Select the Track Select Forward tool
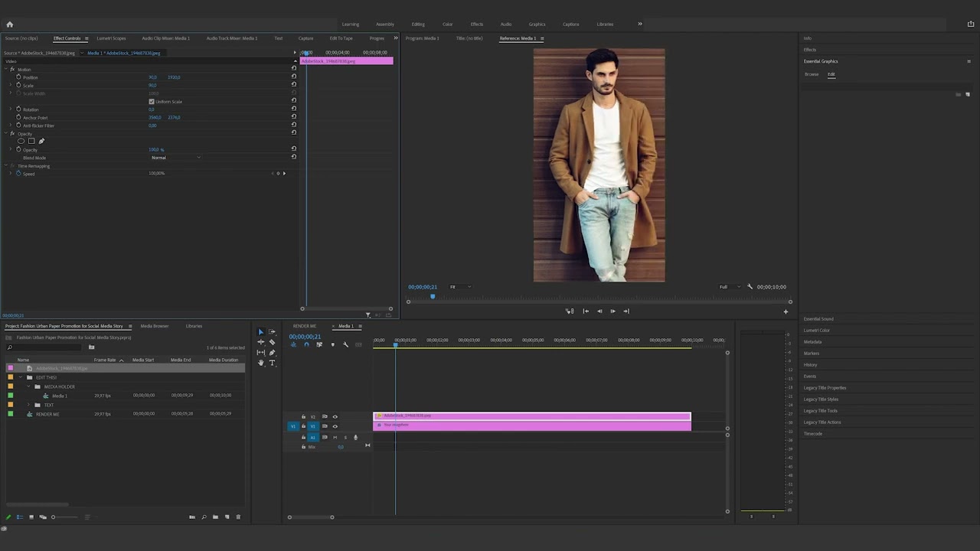The width and height of the screenshot is (980, 551). pos(272,332)
